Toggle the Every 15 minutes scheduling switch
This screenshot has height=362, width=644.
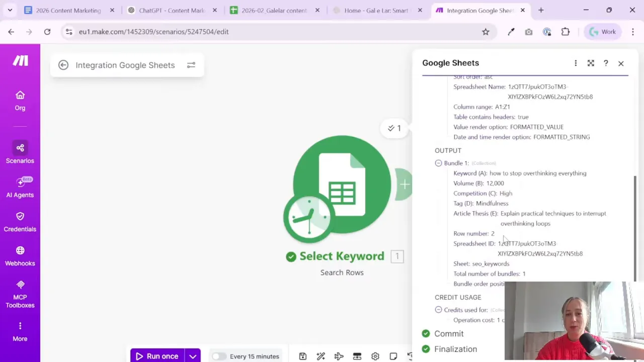tap(218, 356)
